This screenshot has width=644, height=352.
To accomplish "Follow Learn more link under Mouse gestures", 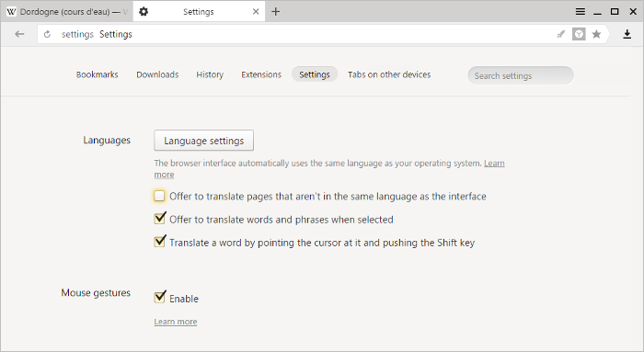I will [x=176, y=322].
